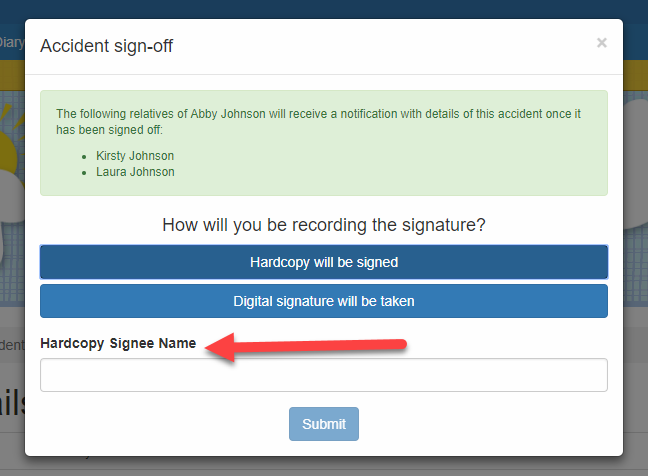
Task: Click Laura Johnson in relatives list
Action: 134,172
